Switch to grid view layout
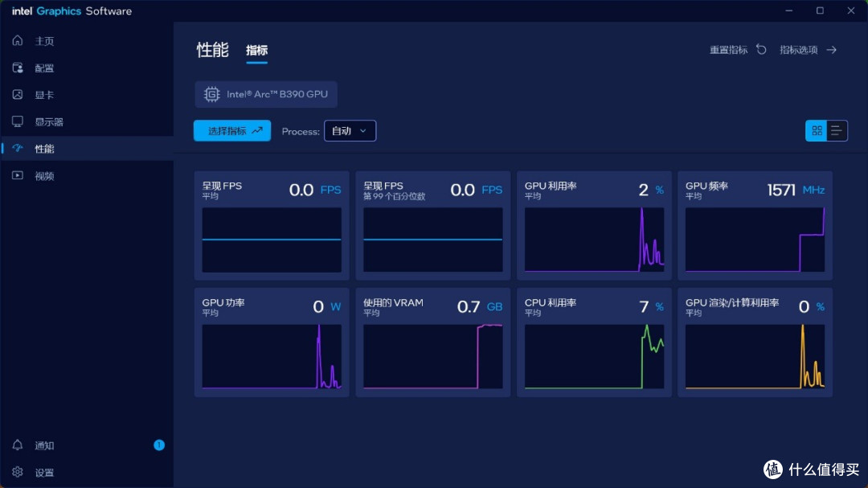Viewport: 868px width, 488px height. (817, 131)
